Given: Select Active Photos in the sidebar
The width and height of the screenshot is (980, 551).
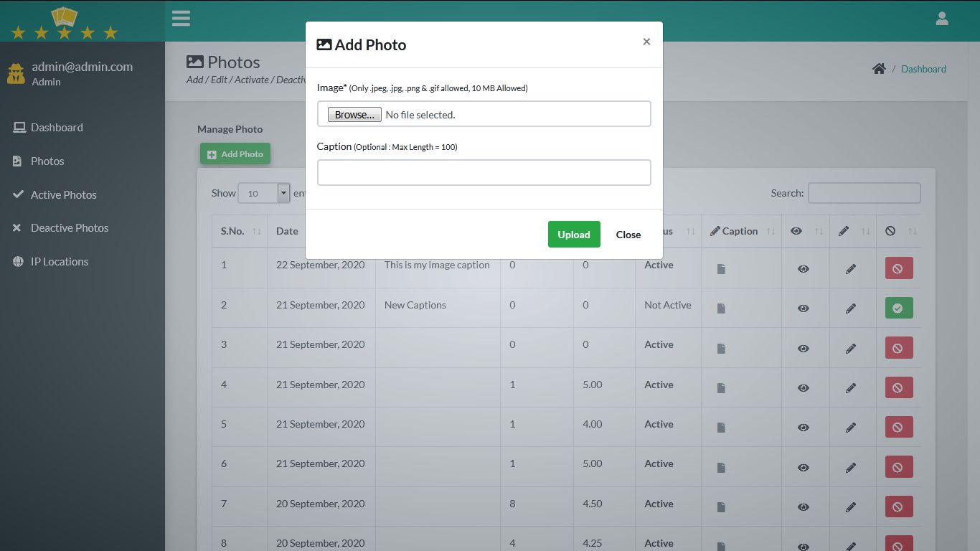Looking at the screenshot, I should [63, 194].
